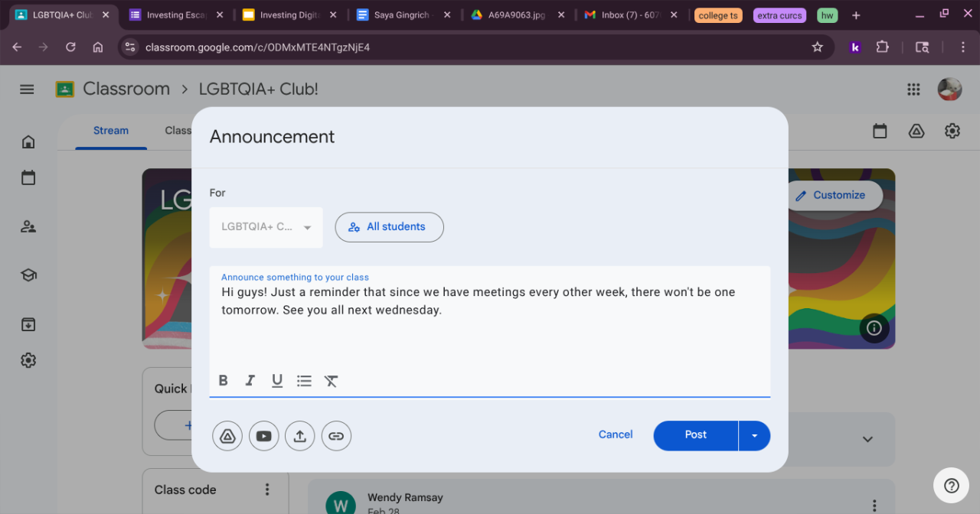This screenshot has width=980, height=514.
Task: Open the Google apps grid
Action: pos(913,89)
